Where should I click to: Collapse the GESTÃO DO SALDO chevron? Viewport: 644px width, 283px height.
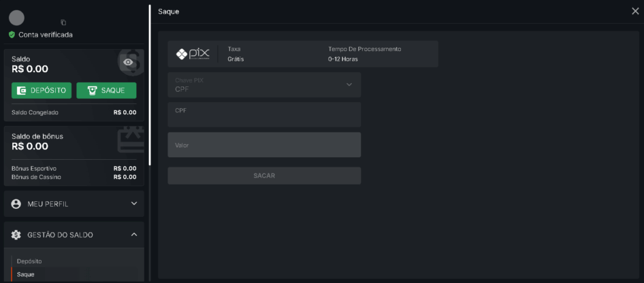pyautogui.click(x=133, y=235)
